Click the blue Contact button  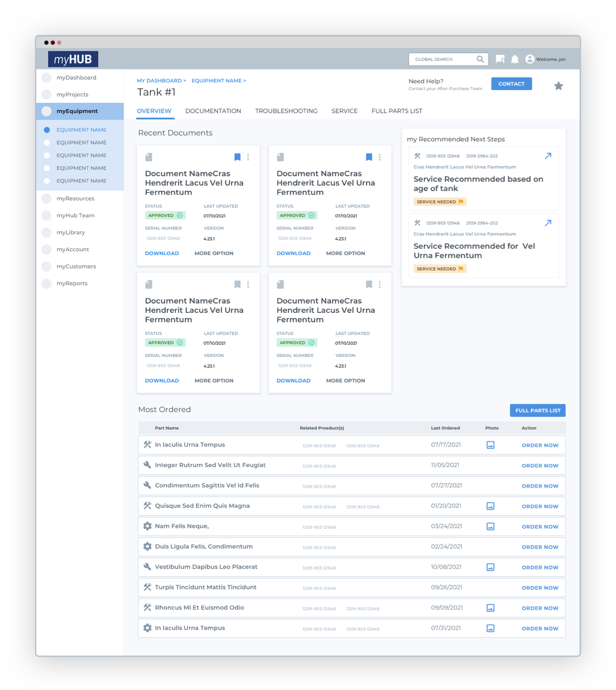pyautogui.click(x=511, y=84)
